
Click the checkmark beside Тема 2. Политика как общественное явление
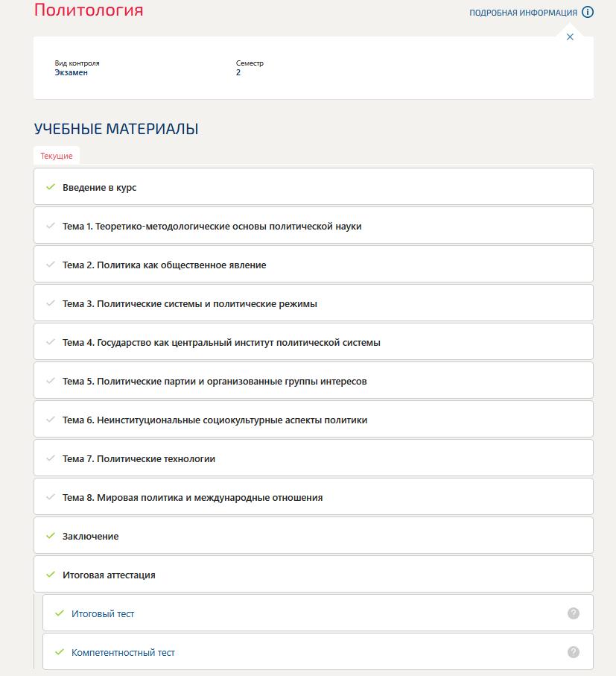coord(49,264)
